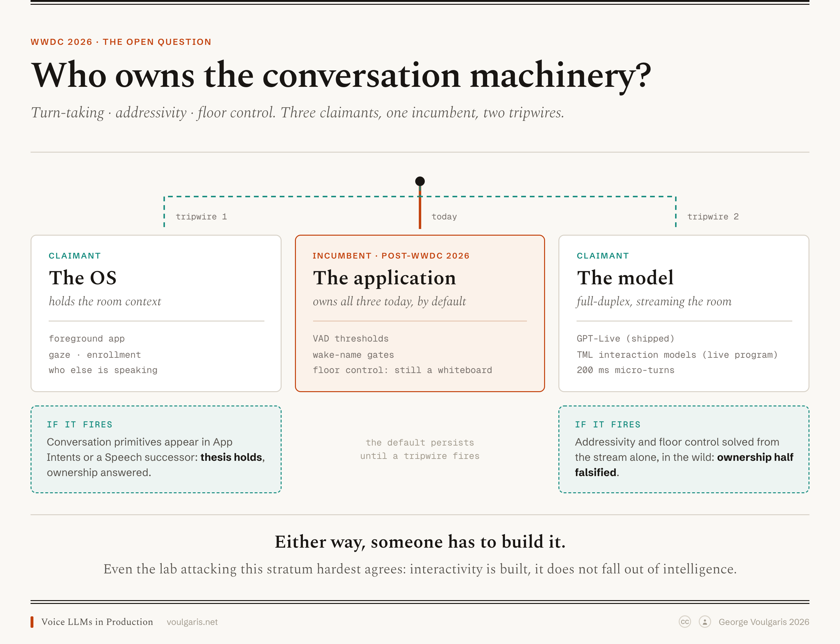Click the '200 ms micro-turns' line

626,370
